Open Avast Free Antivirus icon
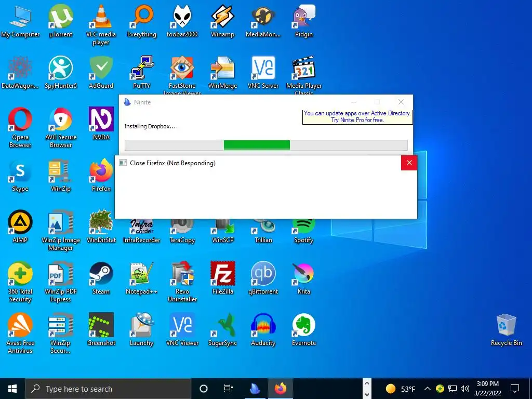The image size is (532, 399). (20, 333)
